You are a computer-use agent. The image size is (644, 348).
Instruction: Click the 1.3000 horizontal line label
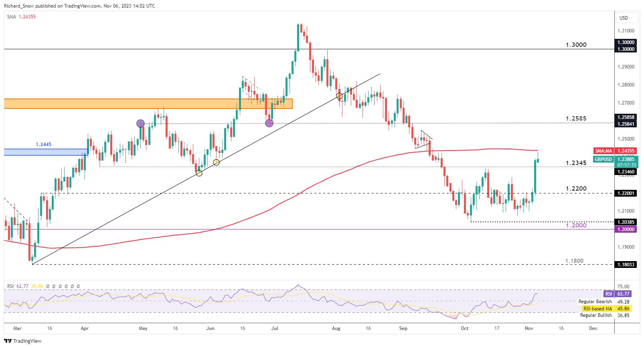tap(576, 45)
